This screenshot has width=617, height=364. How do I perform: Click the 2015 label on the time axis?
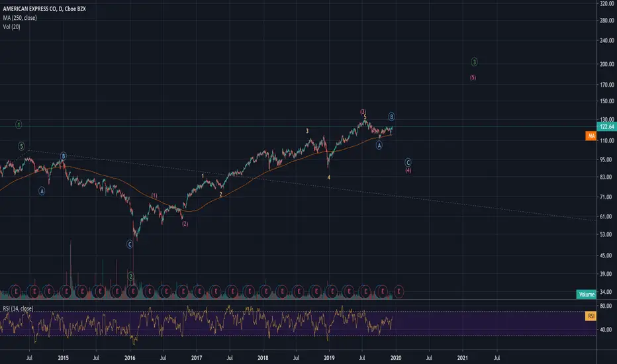point(64,357)
